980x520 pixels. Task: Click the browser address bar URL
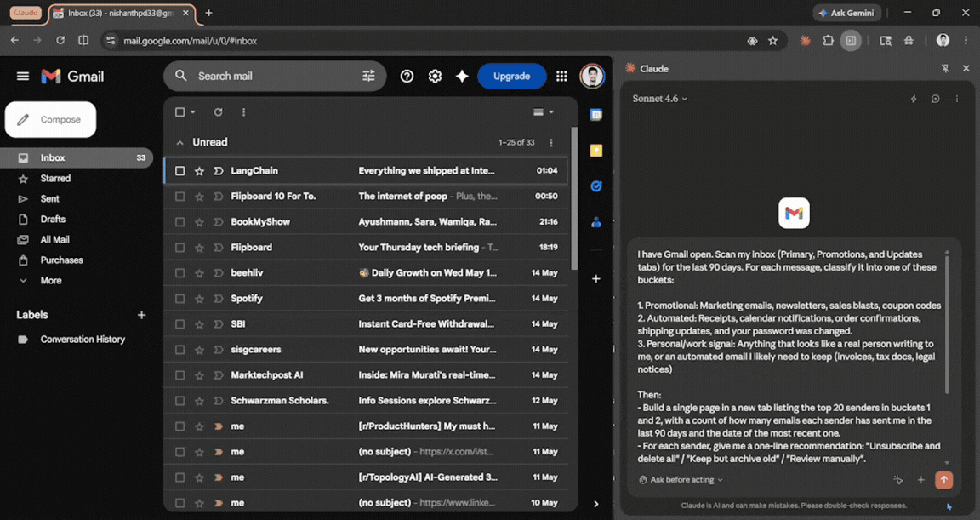[x=190, y=41]
